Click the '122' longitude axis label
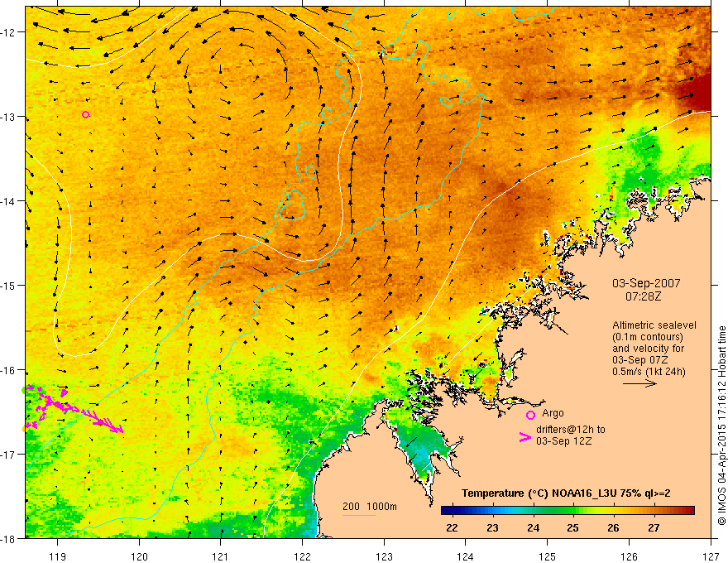The image size is (728, 563). coord(302,556)
